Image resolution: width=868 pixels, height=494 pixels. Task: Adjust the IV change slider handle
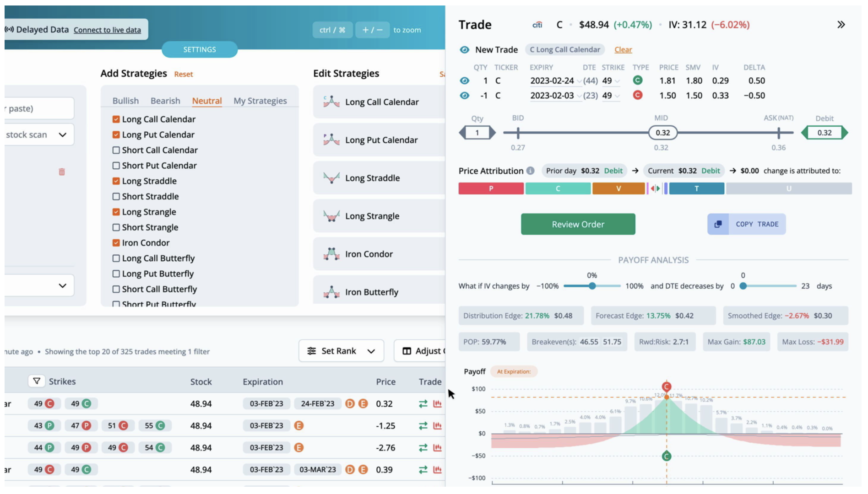(592, 286)
